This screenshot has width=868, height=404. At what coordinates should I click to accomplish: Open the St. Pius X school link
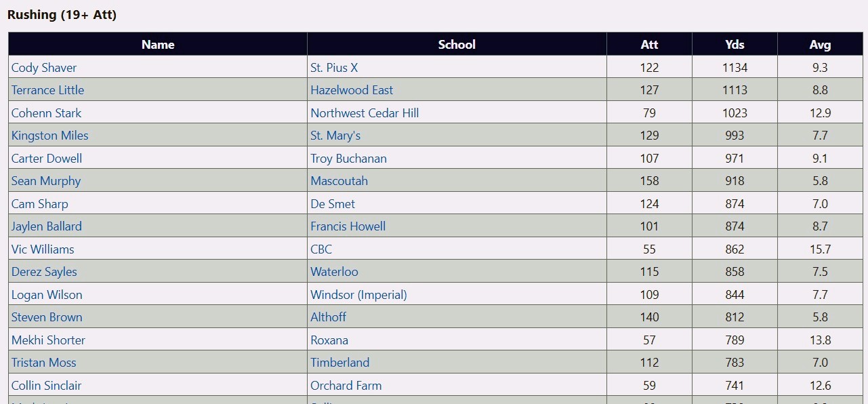(334, 68)
